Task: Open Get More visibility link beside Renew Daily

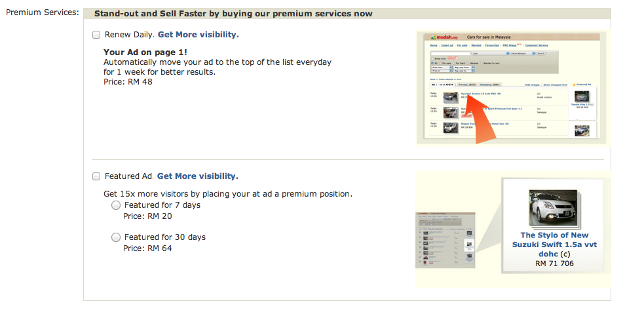Action: pos(198,35)
